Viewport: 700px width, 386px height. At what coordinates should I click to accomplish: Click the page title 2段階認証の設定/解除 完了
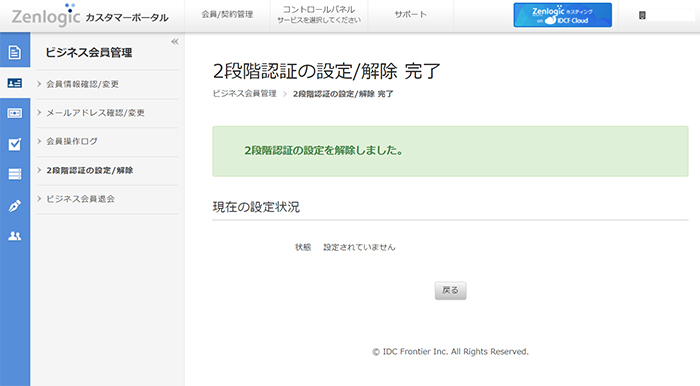click(x=327, y=71)
